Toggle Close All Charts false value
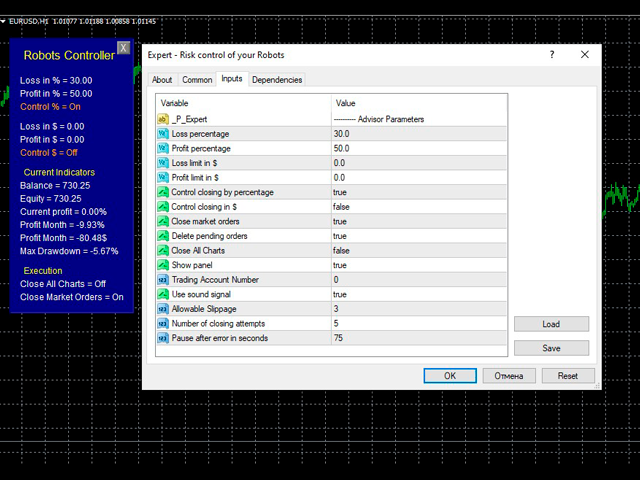640x480 pixels. point(419,251)
